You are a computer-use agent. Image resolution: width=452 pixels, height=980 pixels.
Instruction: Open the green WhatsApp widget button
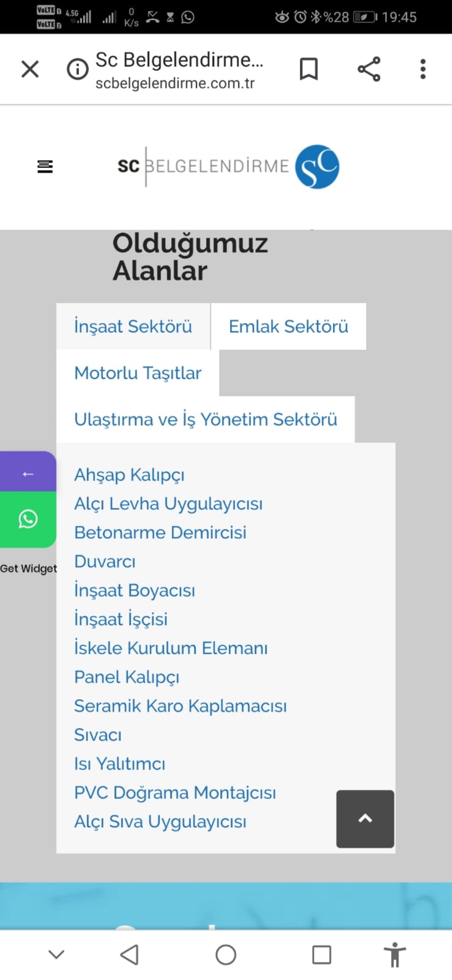click(28, 519)
